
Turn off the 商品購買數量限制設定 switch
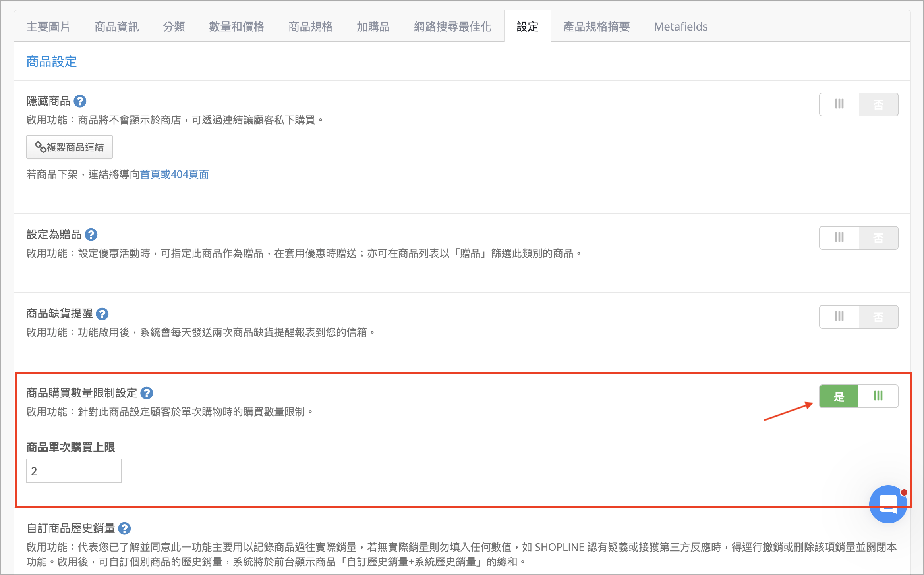(x=858, y=396)
